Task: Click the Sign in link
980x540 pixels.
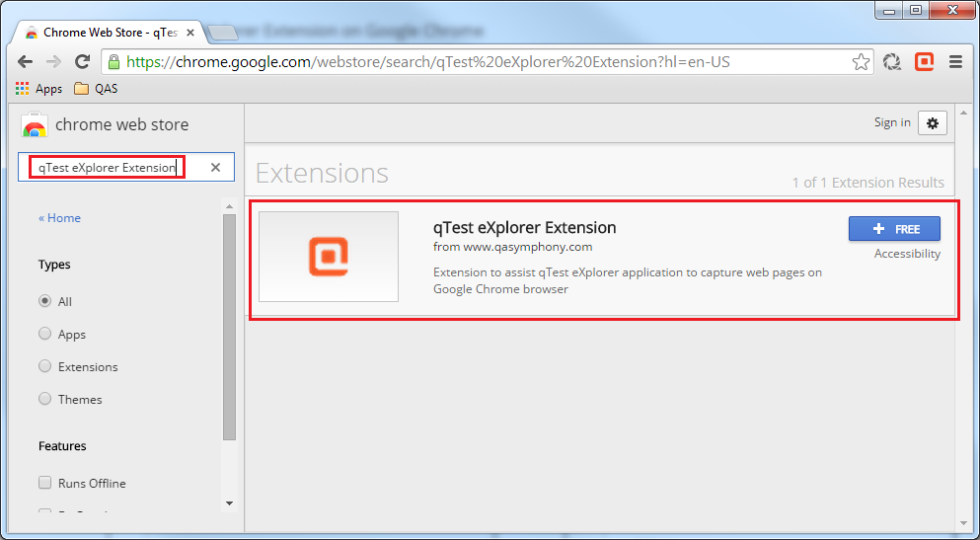Action: (892, 122)
